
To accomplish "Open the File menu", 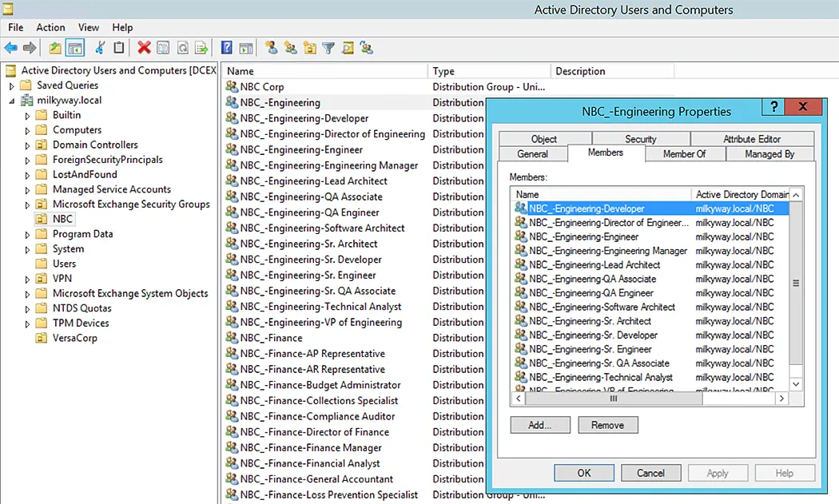I will point(15,27).
